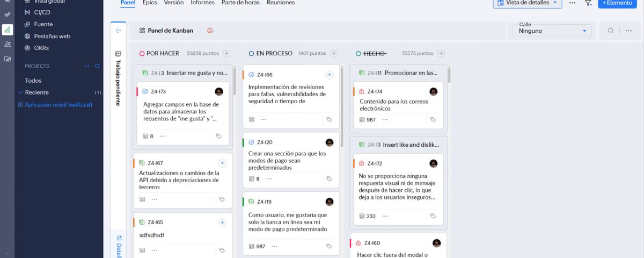Viewport: 644px width, 258px height.
Task: Click the search icon in Kanban header
Action: pos(611,31)
